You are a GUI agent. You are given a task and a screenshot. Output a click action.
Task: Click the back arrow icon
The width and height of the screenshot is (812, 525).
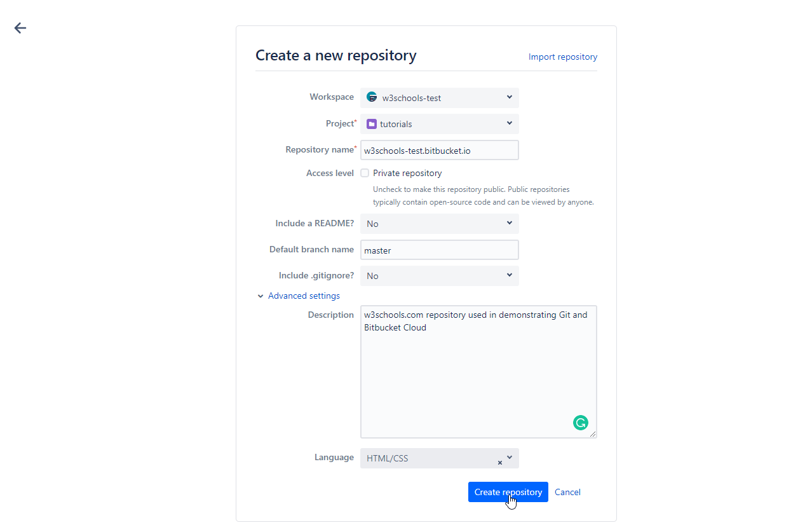[20, 28]
